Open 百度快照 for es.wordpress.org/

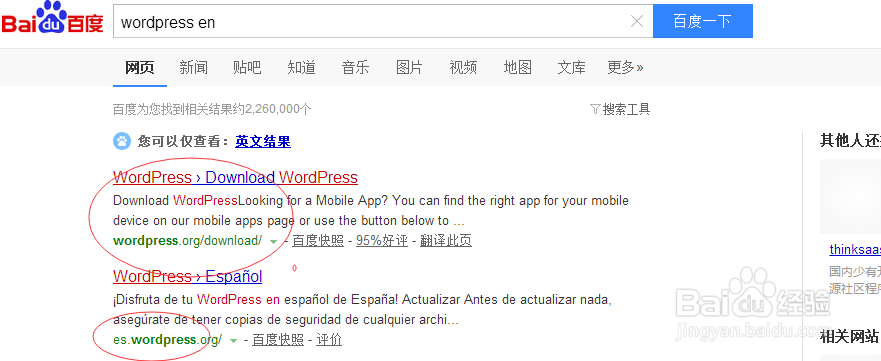click(278, 340)
